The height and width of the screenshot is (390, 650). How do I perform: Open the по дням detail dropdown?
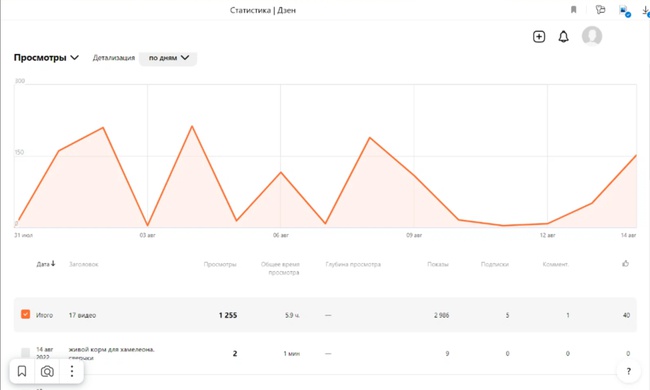168,58
